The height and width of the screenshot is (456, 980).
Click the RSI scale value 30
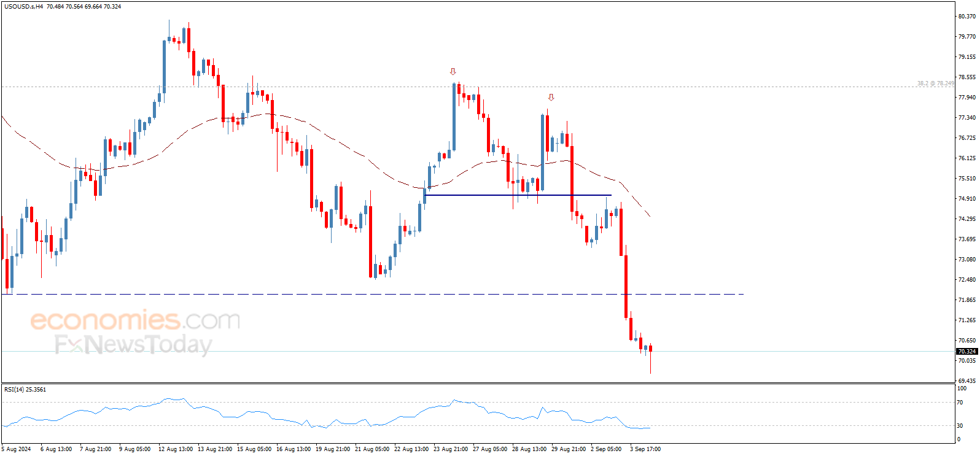pos(961,426)
